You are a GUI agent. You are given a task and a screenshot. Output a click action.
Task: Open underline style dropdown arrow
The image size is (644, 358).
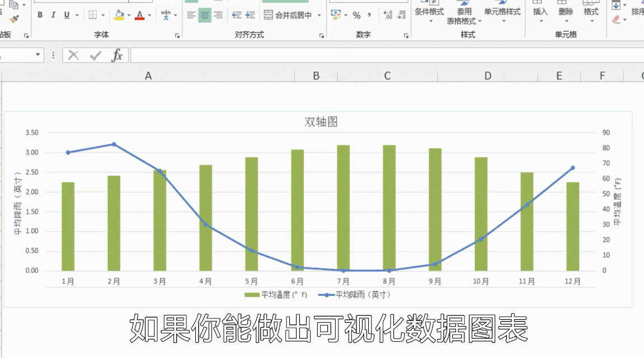(x=77, y=15)
